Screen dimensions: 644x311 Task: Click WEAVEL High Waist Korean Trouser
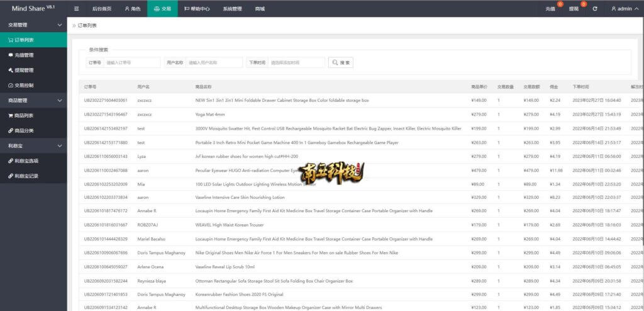[229, 225]
